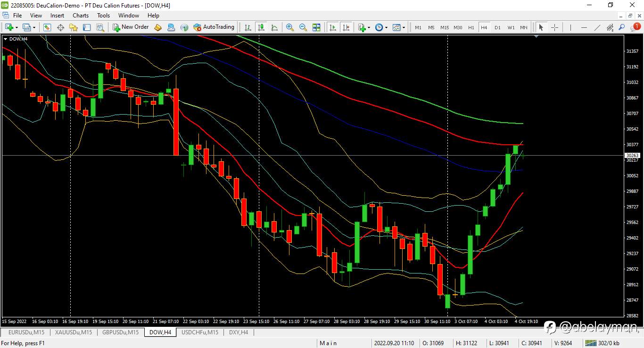Switch timeframe to M30
This screenshot has width=644, height=348.
pos(458,27)
